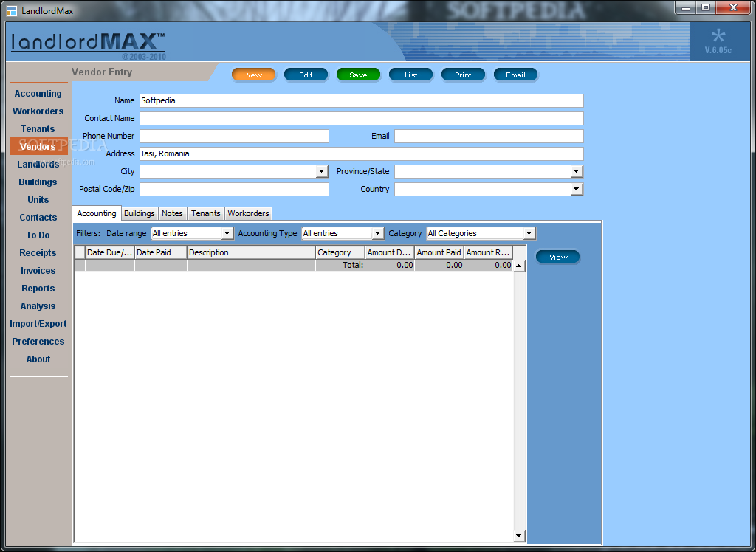Open the Receipts section

[x=38, y=253]
